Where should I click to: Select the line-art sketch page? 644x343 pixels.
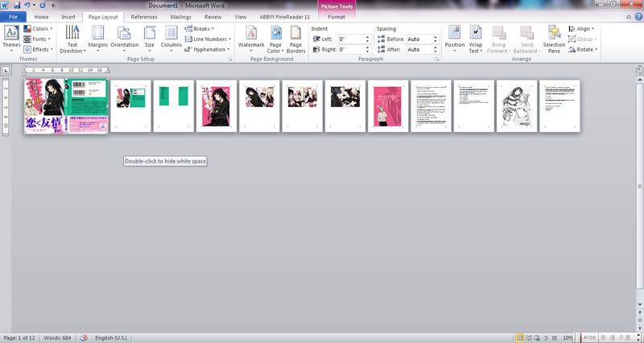coord(516,106)
